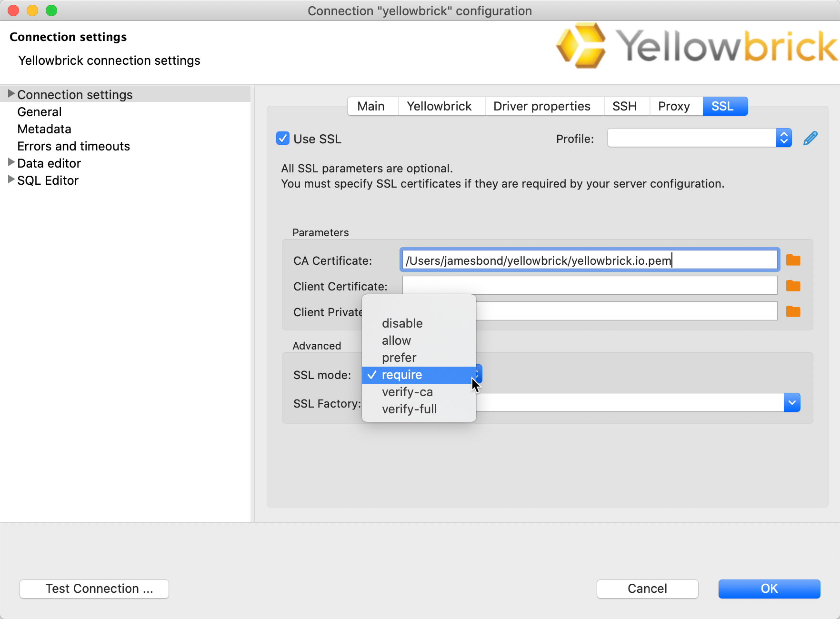
Task: Open the Profile selector stepper arrows
Action: (784, 138)
